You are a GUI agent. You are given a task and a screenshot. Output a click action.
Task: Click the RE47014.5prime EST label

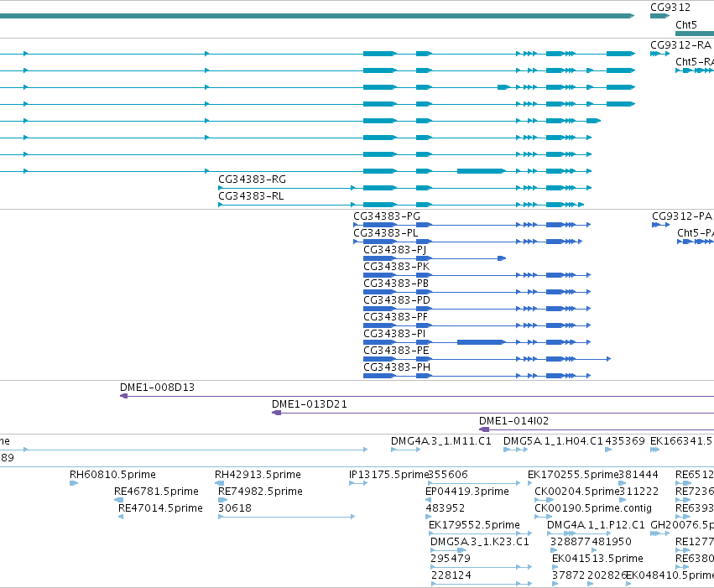pos(160,509)
